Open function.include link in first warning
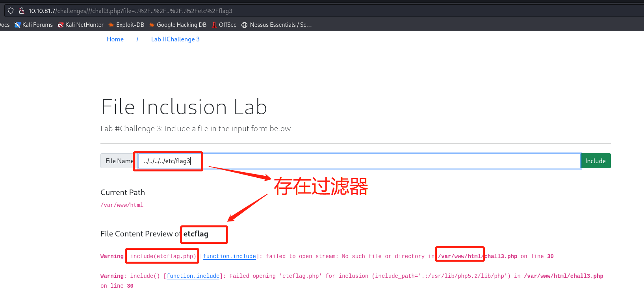Screen dimensions: 644x305 point(229,256)
